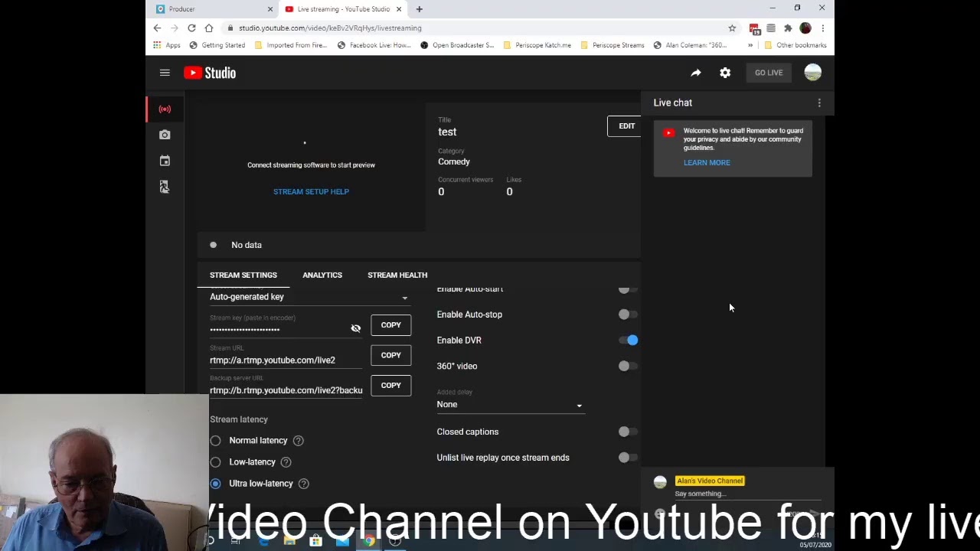The image size is (980, 551).
Task: Click the bottom sidebar icon below the calendar
Action: click(165, 187)
